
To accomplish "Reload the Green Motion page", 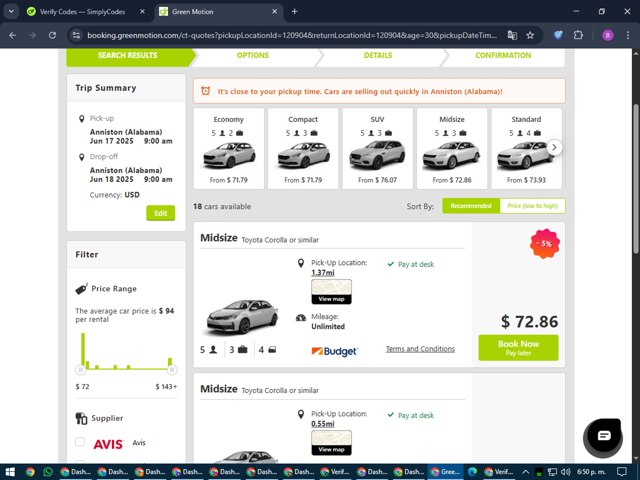I will (52, 36).
